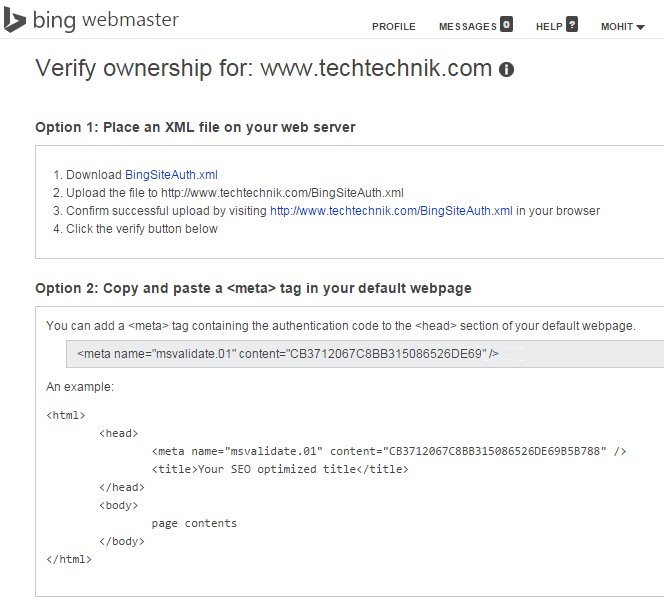Click the Bing logo icon
This screenshot has height=606, width=664.
pos(14,20)
